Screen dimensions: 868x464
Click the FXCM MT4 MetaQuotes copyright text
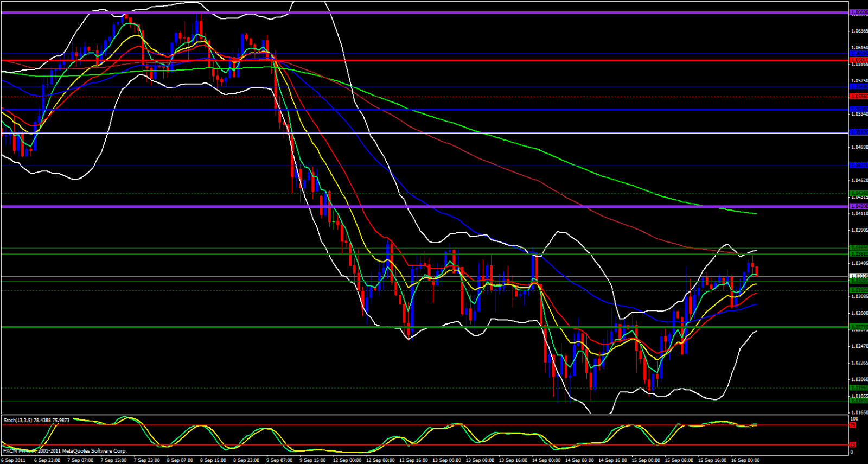[x=65, y=451]
